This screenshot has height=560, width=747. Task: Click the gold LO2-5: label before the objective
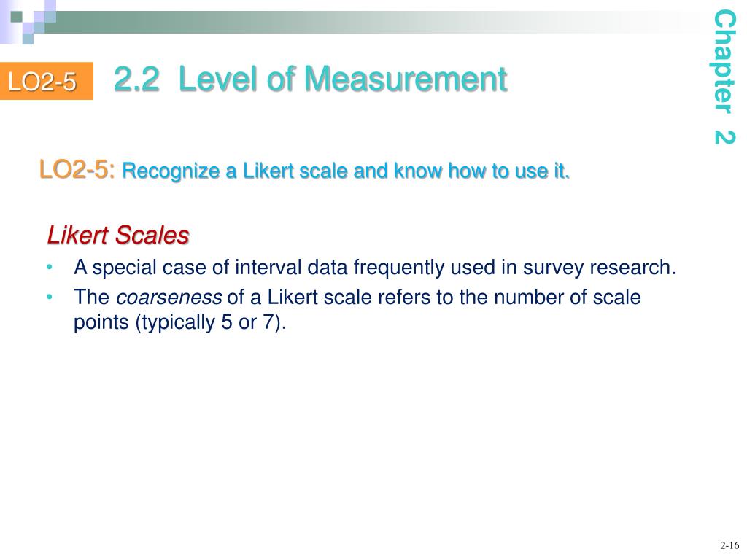[77, 171]
